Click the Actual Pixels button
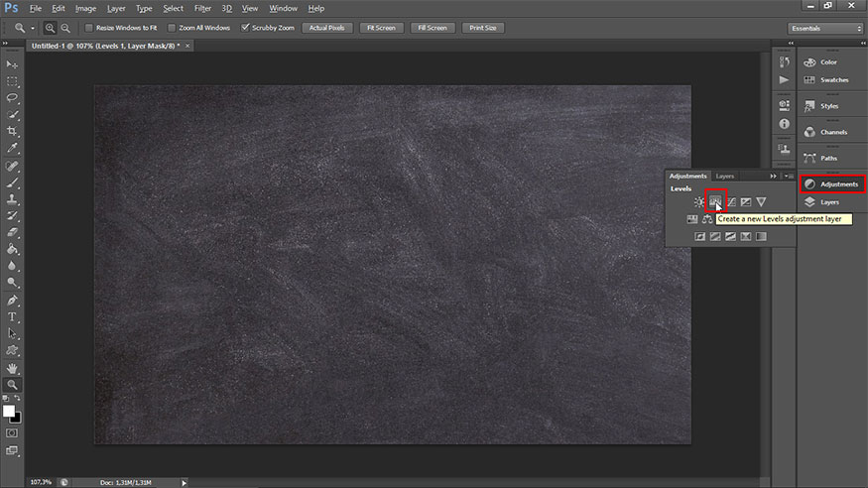The image size is (868, 488). tap(326, 28)
